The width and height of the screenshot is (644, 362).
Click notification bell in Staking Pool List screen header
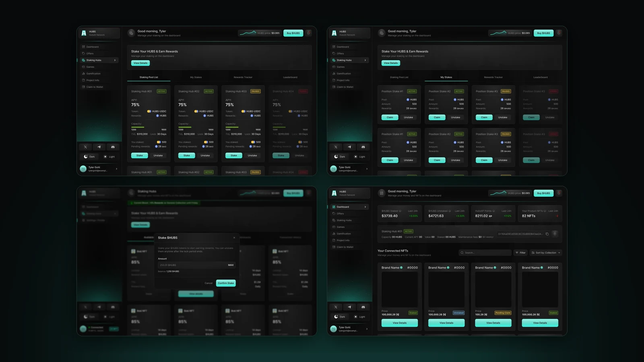[x=309, y=33]
